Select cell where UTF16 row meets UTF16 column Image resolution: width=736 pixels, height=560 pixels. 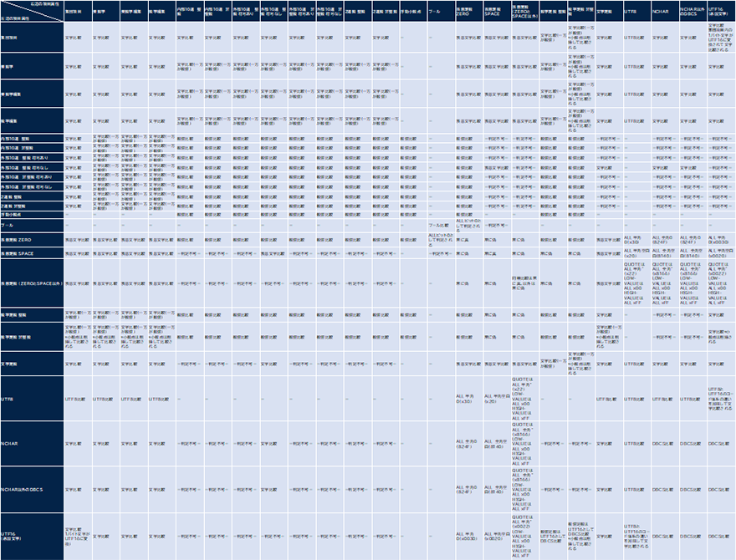point(721,536)
